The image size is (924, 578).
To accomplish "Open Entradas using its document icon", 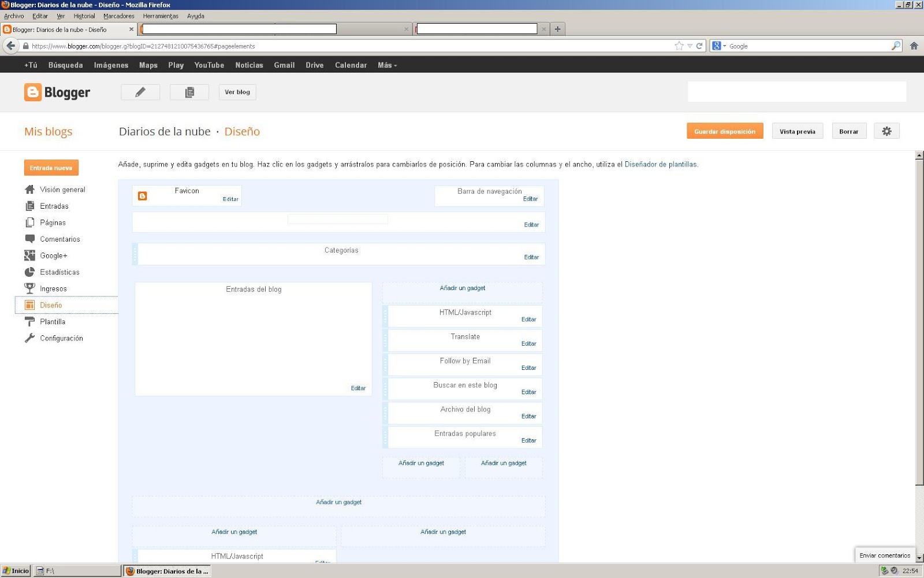I will [29, 206].
